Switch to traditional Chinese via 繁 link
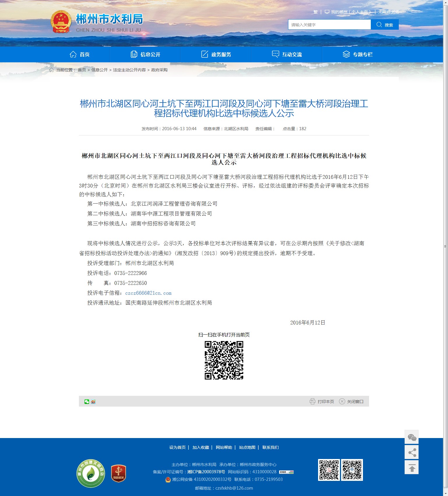 coord(315,12)
